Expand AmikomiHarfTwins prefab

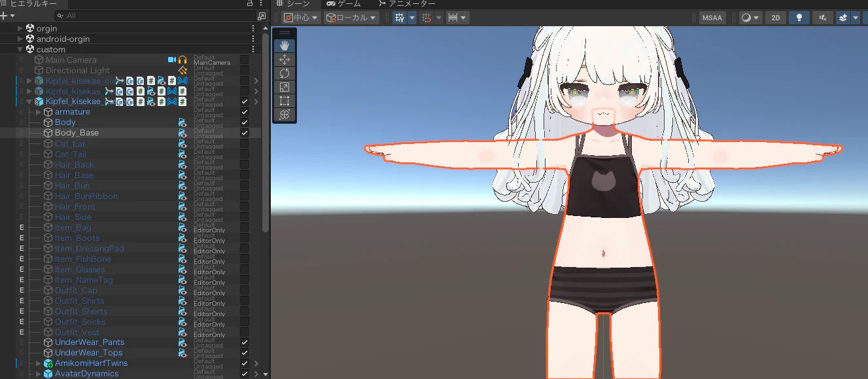tap(39, 363)
